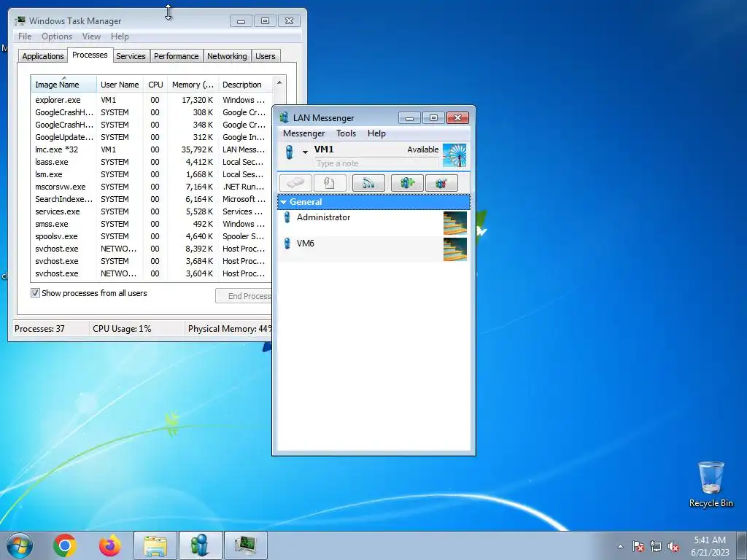Select the smss.exe process row
The image size is (747, 560).
pos(152,224)
